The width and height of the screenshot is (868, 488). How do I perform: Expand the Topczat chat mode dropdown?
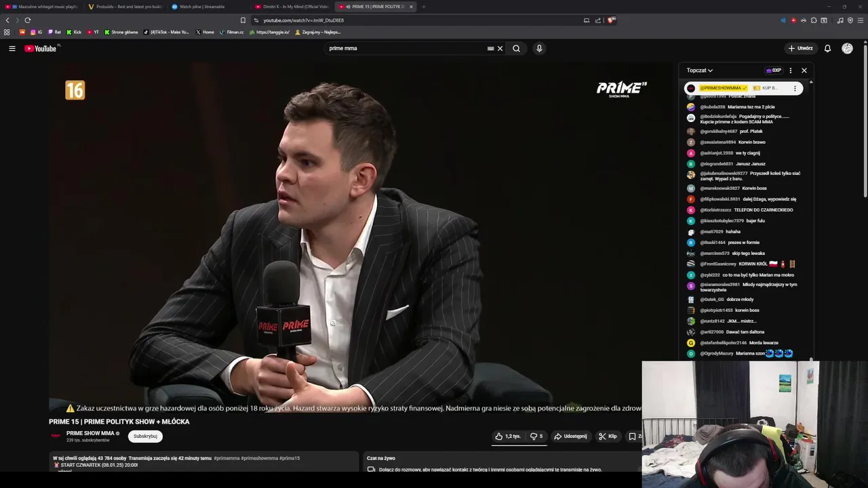699,70
